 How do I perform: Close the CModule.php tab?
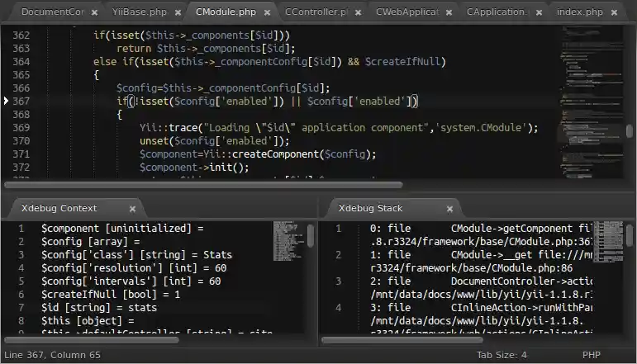point(267,12)
